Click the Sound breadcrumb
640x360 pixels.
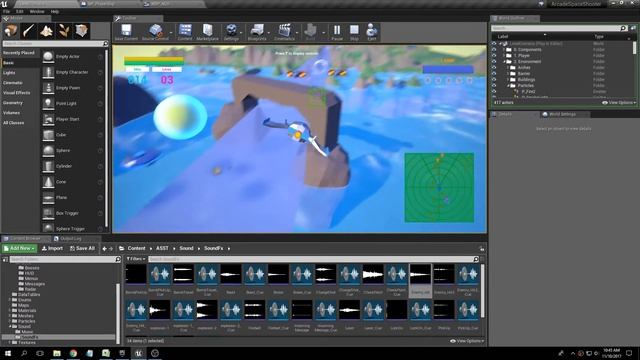(187, 248)
